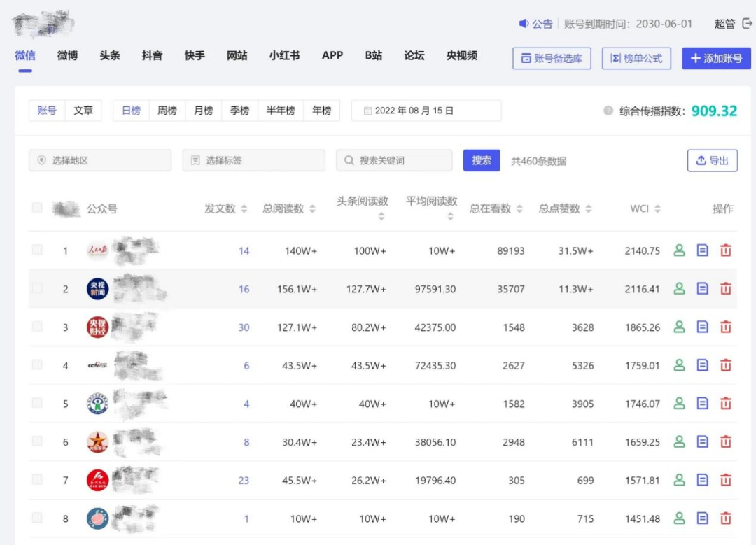The image size is (756, 545).
Task: Open the 导出 export panel
Action: [x=712, y=160]
